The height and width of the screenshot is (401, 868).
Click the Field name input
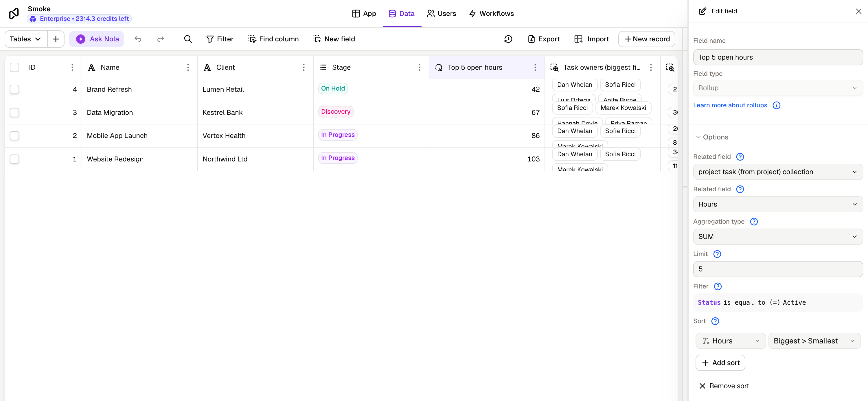(778, 57)
